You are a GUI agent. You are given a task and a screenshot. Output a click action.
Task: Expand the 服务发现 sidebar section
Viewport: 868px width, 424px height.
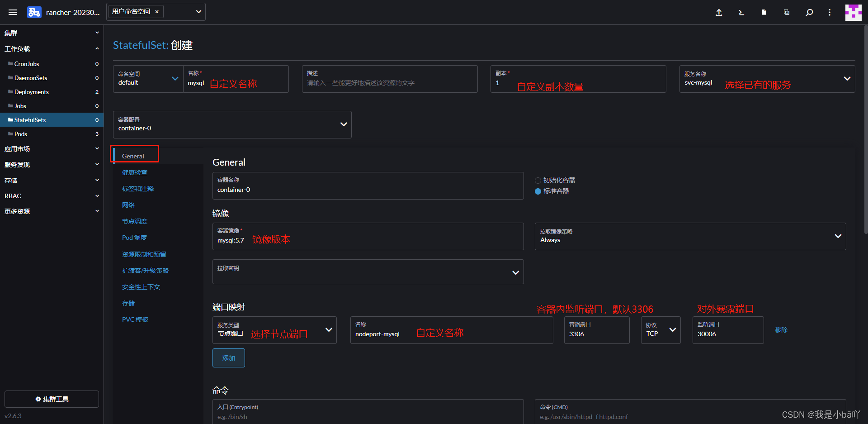[52, 164]
